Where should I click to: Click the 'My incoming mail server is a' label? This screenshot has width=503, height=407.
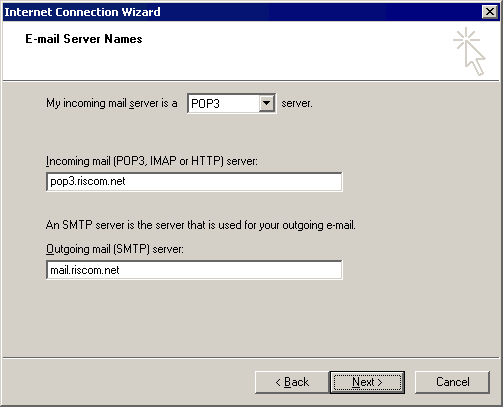point(112,103)
